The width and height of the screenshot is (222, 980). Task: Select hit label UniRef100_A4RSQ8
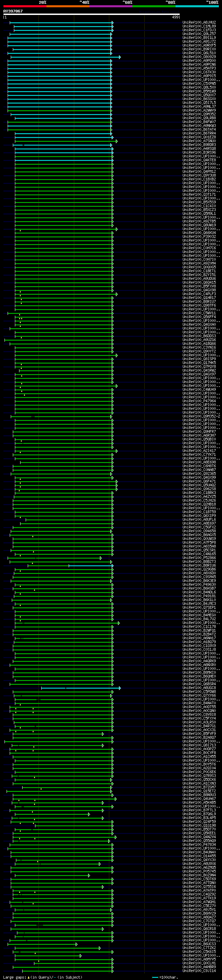click(199, 149)
